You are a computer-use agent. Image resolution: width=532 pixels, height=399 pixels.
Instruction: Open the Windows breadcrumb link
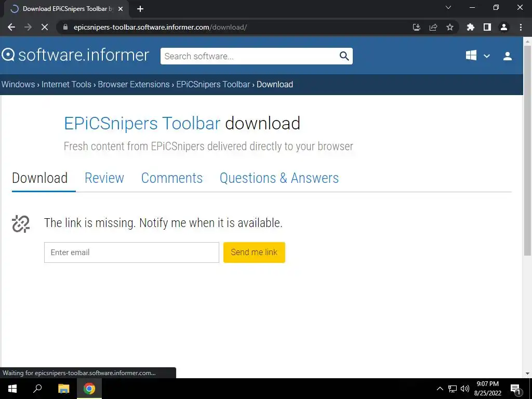coord(18,85)
